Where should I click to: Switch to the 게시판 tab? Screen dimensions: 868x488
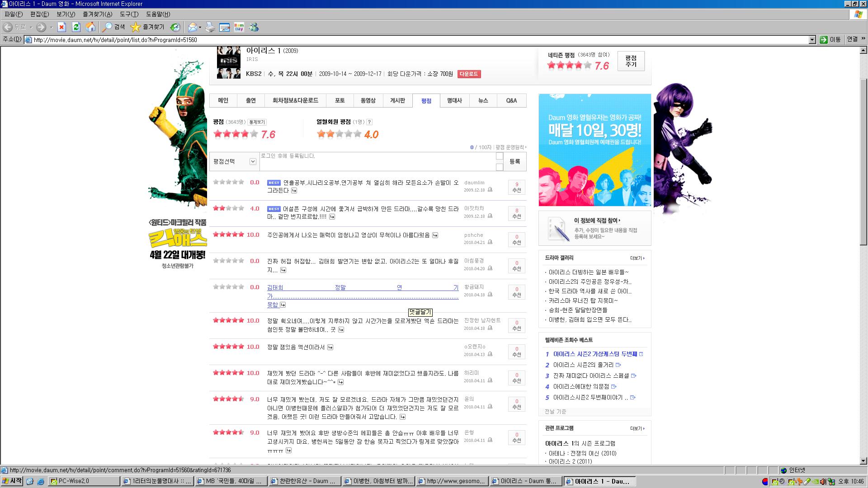pos(397,101)
